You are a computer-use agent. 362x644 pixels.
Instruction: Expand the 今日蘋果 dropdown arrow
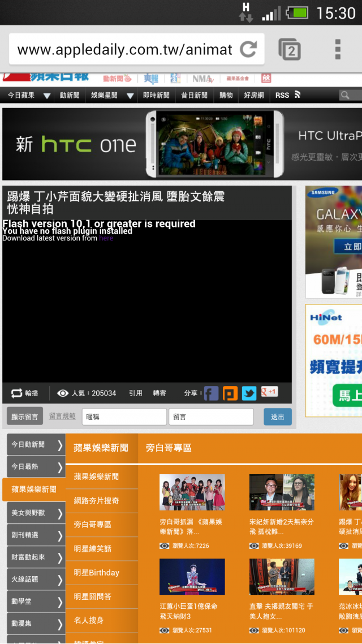47,96
